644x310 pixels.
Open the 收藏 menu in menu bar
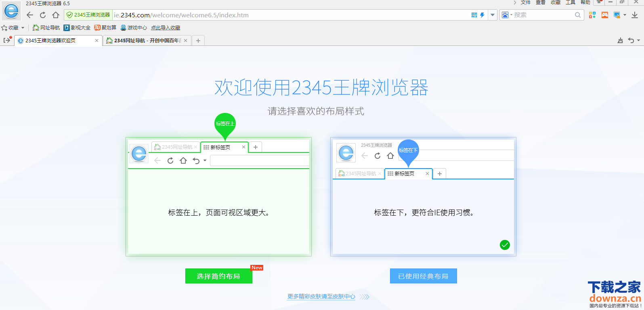tap(556, 2)
